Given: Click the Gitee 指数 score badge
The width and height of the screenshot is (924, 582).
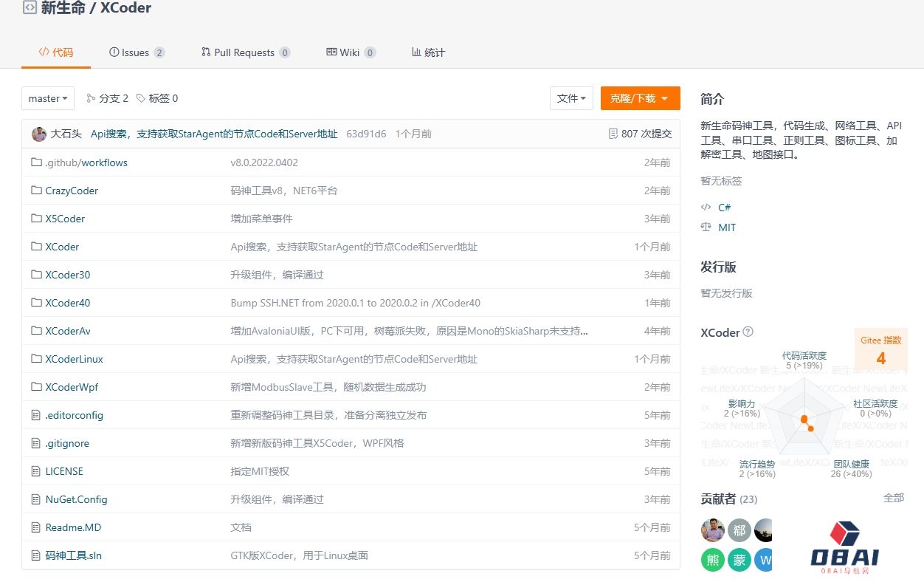Looking at the screenshot, I should point(881,349).
